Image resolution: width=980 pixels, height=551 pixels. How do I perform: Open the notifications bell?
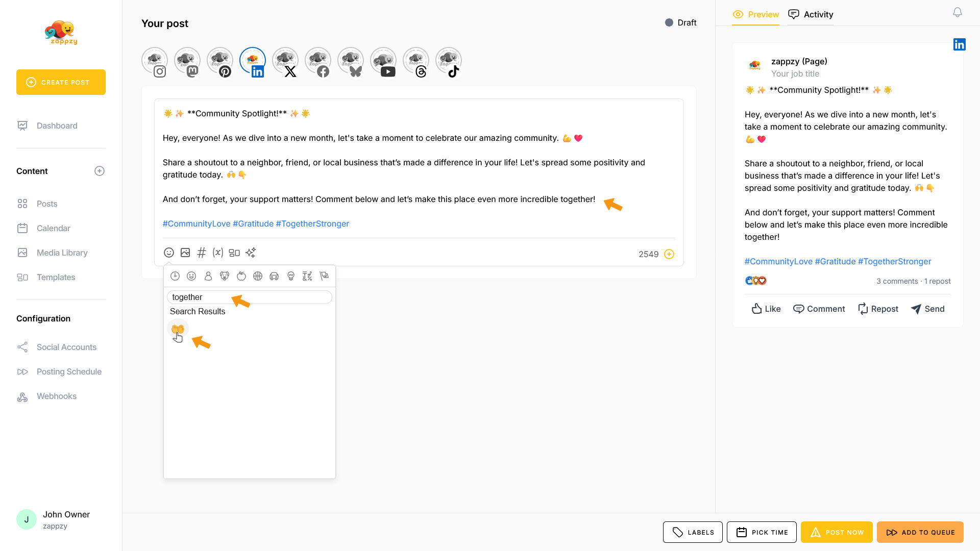(958, 12)
